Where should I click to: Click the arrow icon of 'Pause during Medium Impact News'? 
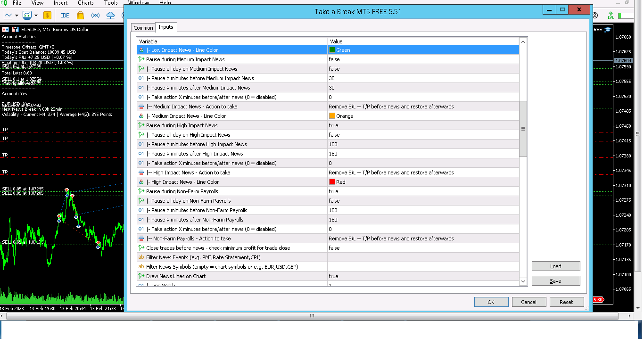141,59
